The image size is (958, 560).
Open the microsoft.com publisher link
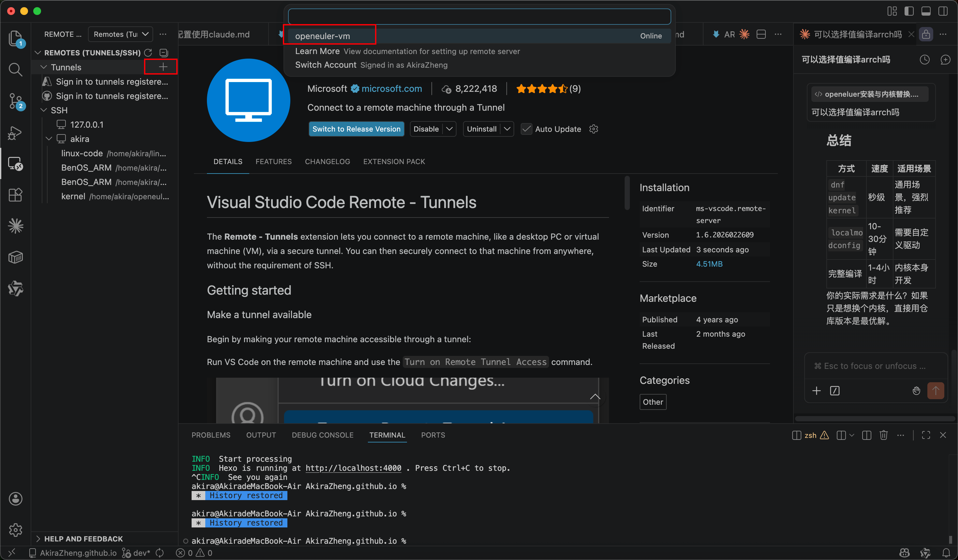click(392, 89)
